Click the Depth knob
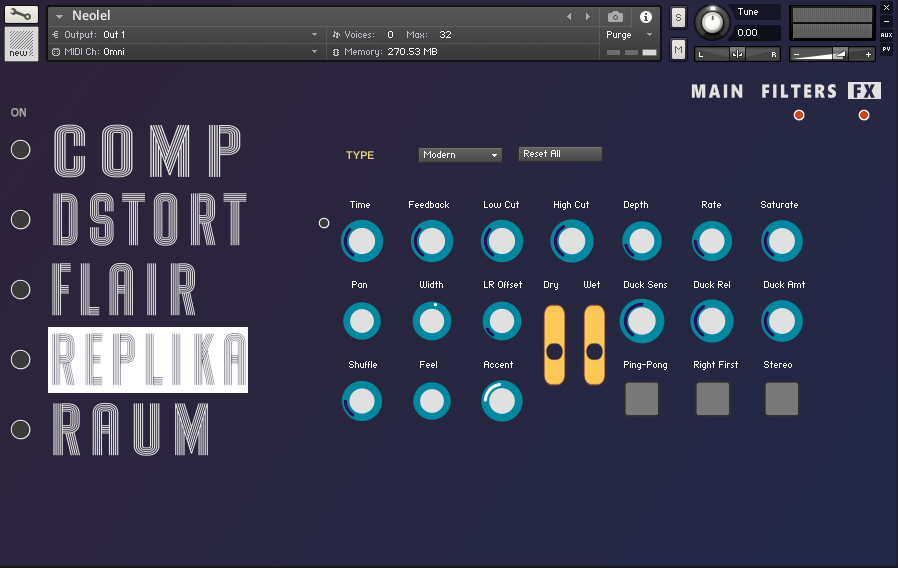This screenshot has width=898, height=568. tap(642, 241)
